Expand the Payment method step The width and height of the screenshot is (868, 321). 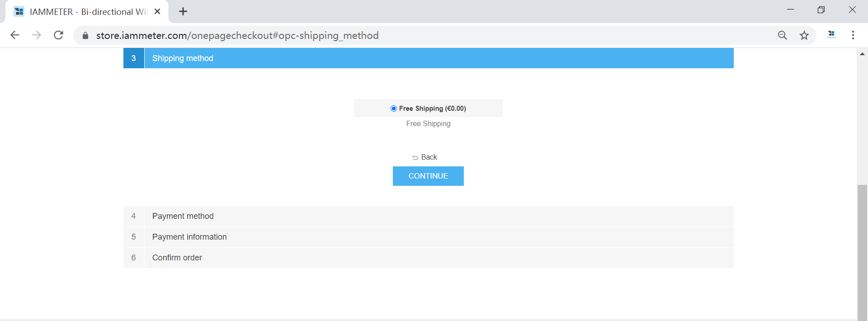pyautogui.click(x=183, y=216)
